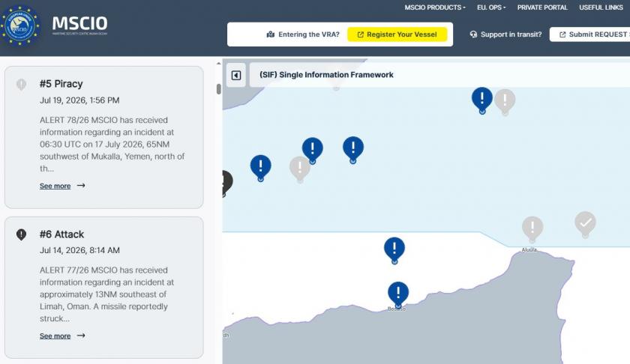Click the scroll up arrow of incident list

[x=218, y=64]
